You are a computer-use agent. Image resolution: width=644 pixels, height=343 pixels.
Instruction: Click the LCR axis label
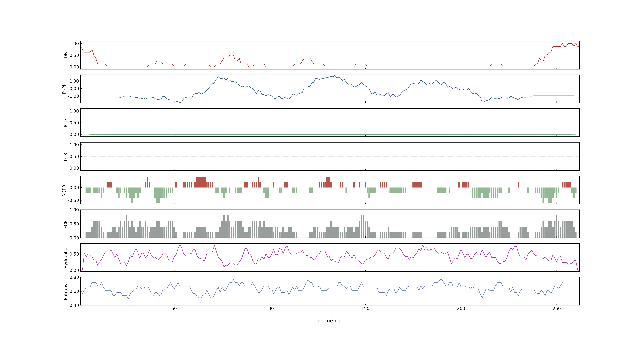click(x=66, y=157)
